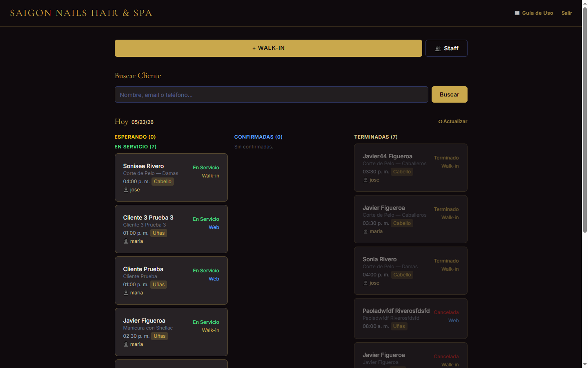The height and width of the screenshot is (368, 588).
Task: Click the Manicura con Shellac service text
Action: coord(148,328)
